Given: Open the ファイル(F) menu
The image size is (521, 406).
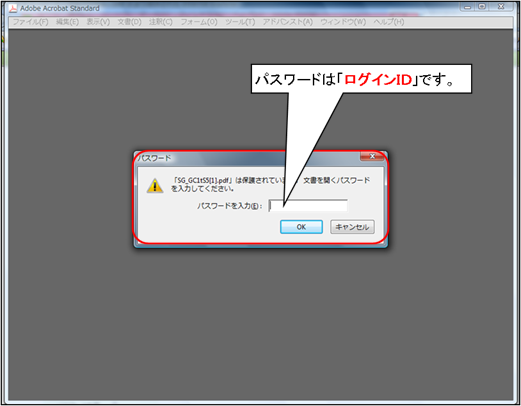Looking at the screenshot, I should pyautogui.click(x=31, y=22).
